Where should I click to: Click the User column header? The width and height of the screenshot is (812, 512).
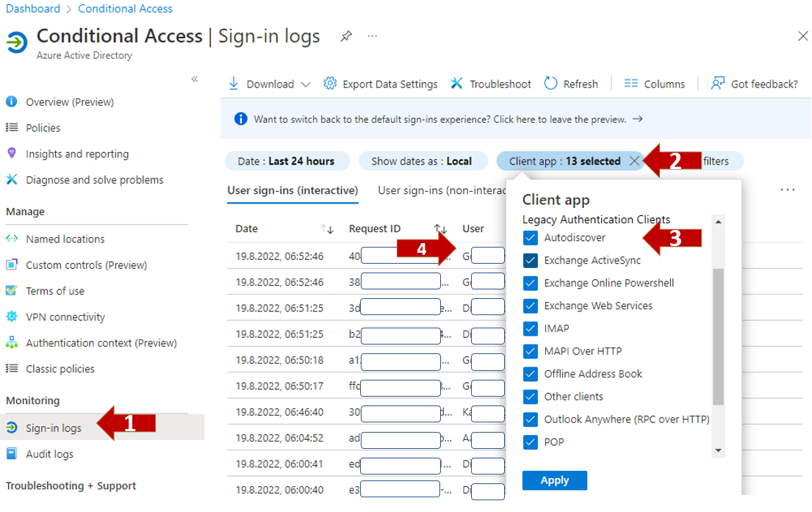473,229
